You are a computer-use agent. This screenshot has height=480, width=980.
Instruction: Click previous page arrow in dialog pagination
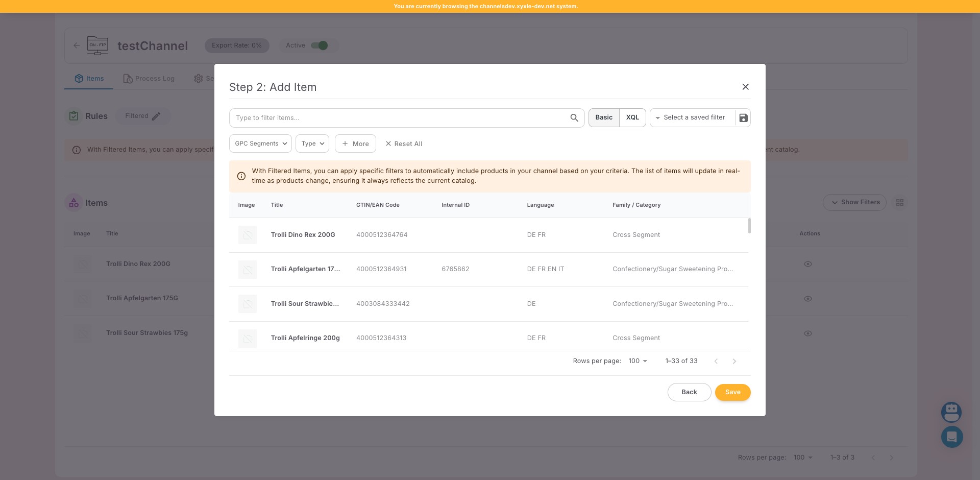coord(716,362)
